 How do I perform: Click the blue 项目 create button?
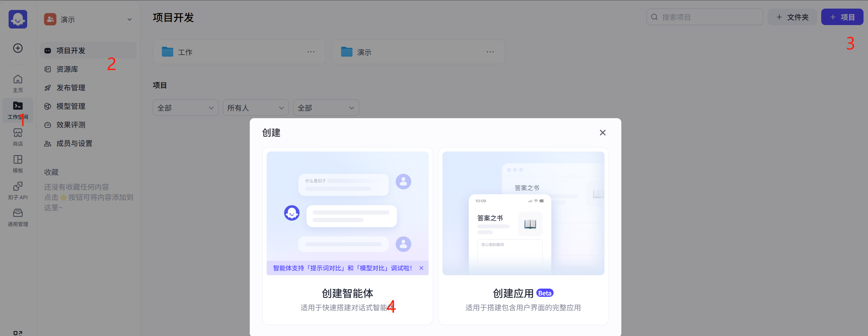842,17
